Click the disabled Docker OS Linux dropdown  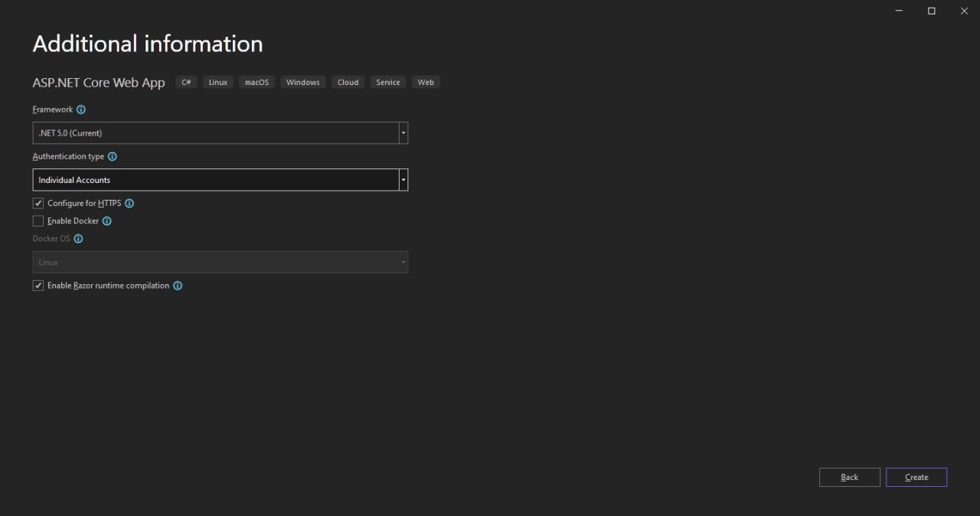[x=220, y=262]
